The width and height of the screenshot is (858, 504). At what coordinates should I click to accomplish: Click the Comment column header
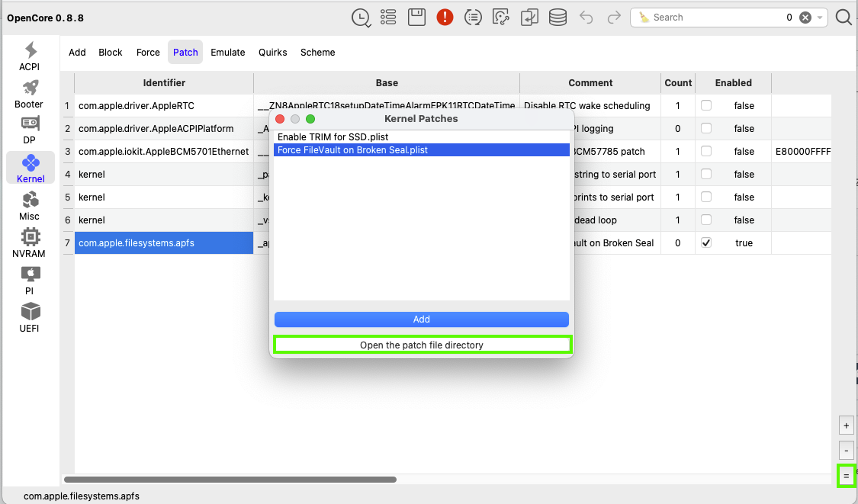coord(590,82)
